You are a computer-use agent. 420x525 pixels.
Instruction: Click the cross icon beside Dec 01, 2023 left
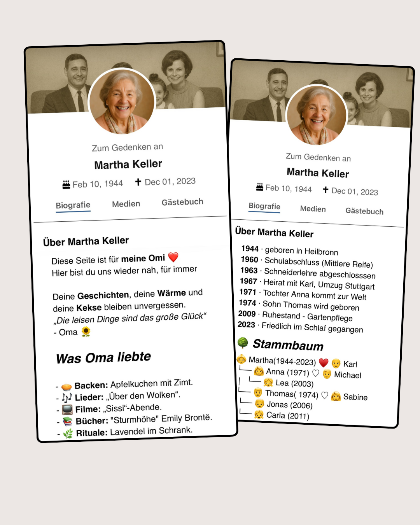tap(138, 182)
